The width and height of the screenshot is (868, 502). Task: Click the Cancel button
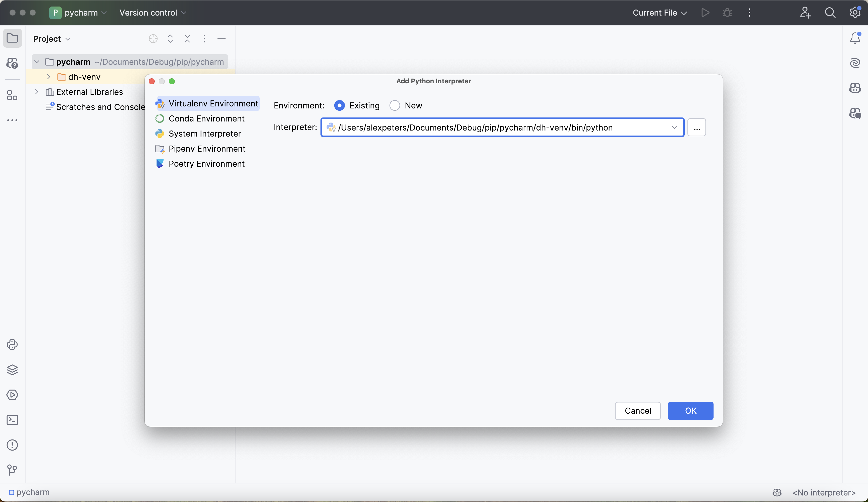[x=638, y=411]
